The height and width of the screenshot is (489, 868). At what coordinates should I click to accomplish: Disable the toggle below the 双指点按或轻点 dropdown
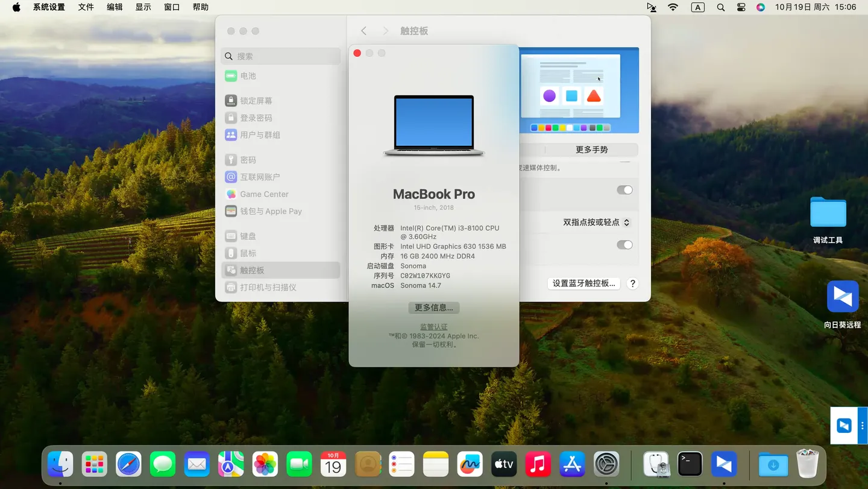624,245
